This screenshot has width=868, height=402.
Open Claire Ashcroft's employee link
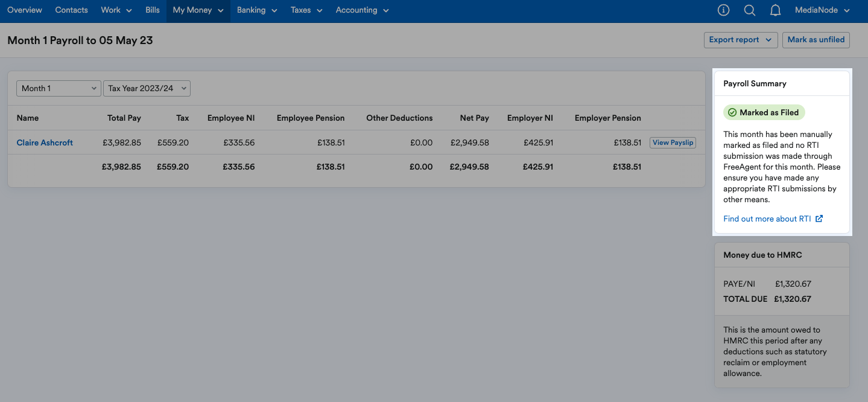coord(45,143)
